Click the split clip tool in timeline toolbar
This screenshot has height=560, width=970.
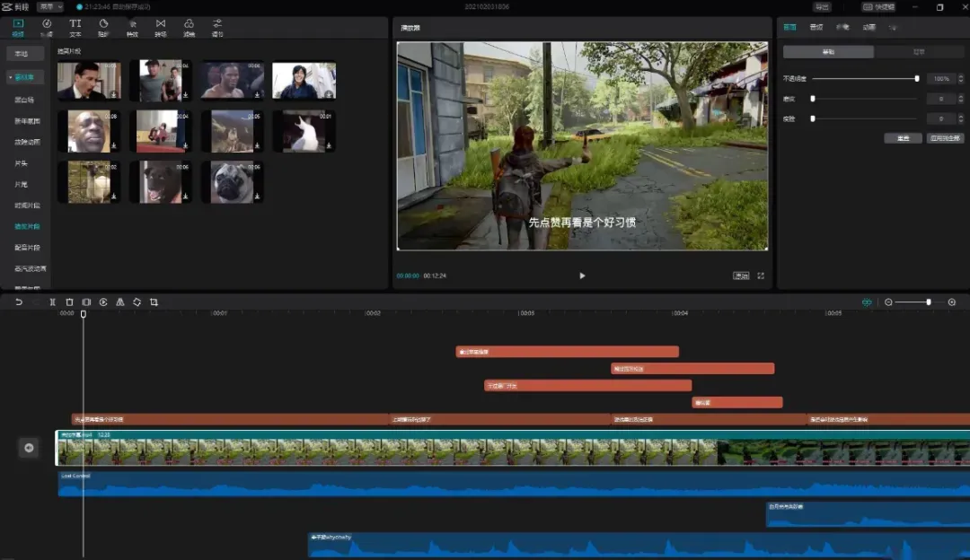pos(53,302)
